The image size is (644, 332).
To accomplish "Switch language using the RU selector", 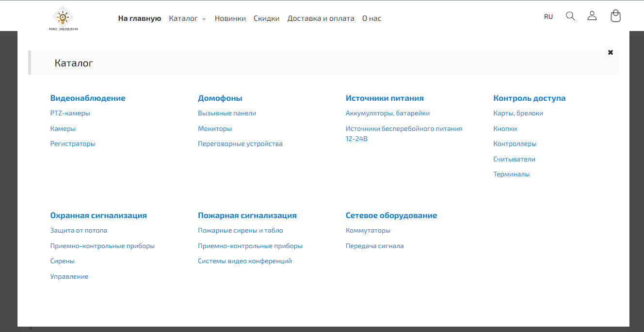I will point(548,16).
